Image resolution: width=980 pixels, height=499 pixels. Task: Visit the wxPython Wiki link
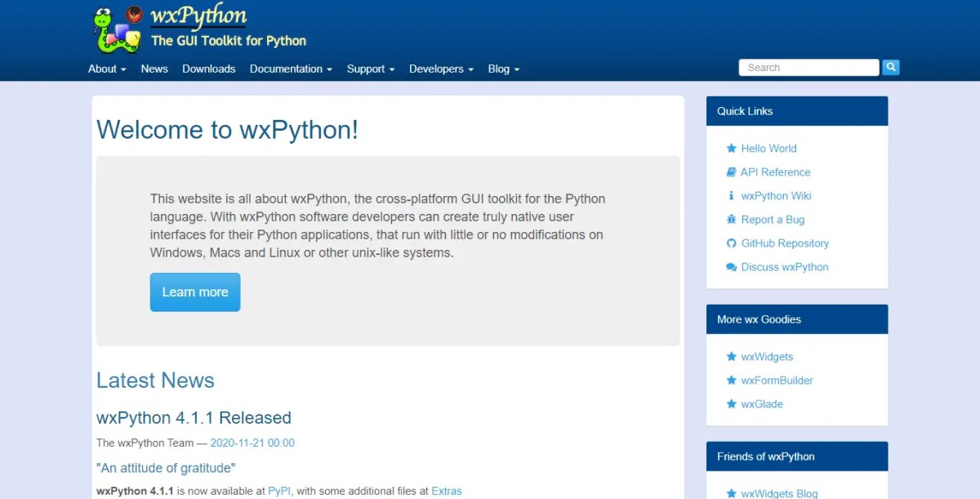click(776, 196)
